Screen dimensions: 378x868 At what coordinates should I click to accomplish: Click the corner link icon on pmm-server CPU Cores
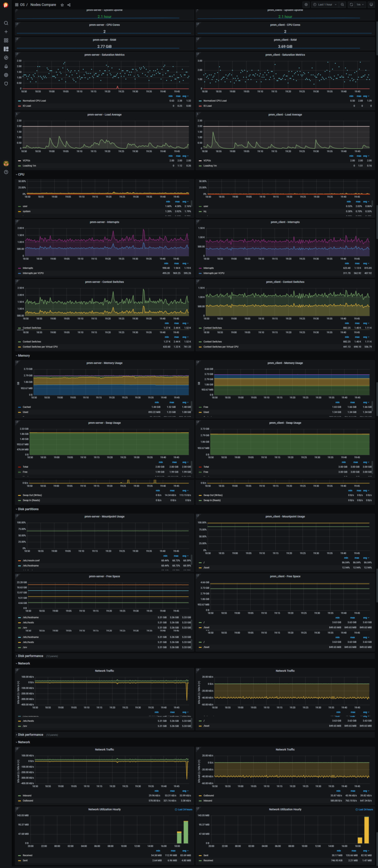(x=17, y=24)
